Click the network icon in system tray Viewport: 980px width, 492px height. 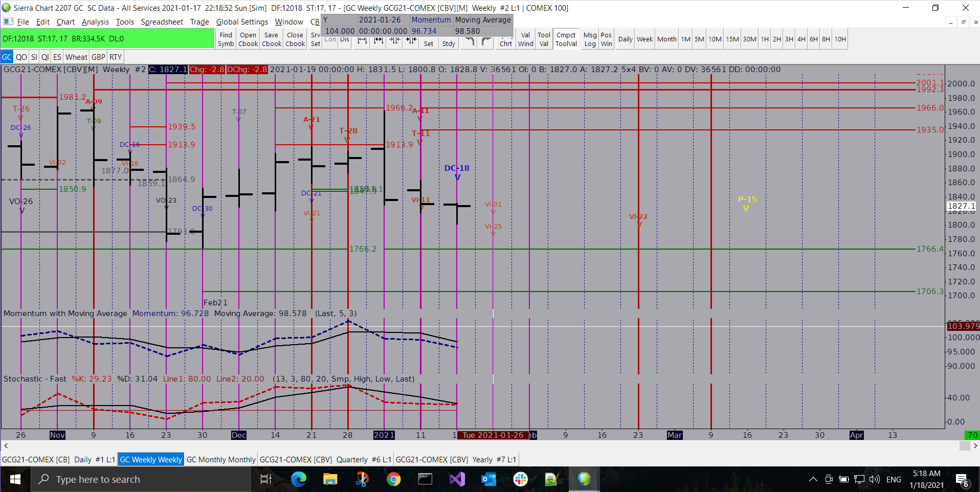click(859, 479)
